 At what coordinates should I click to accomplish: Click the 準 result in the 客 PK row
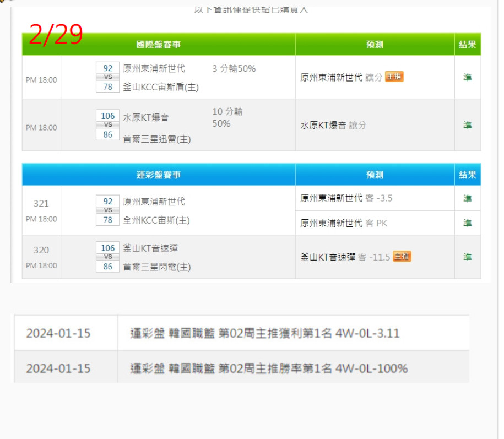(x=468, y=223)
